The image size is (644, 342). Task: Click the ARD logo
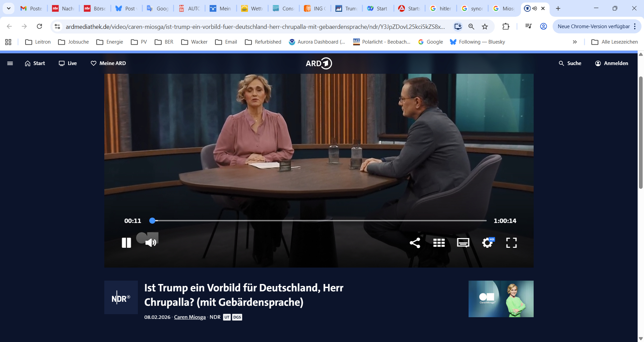click(319, 63)
